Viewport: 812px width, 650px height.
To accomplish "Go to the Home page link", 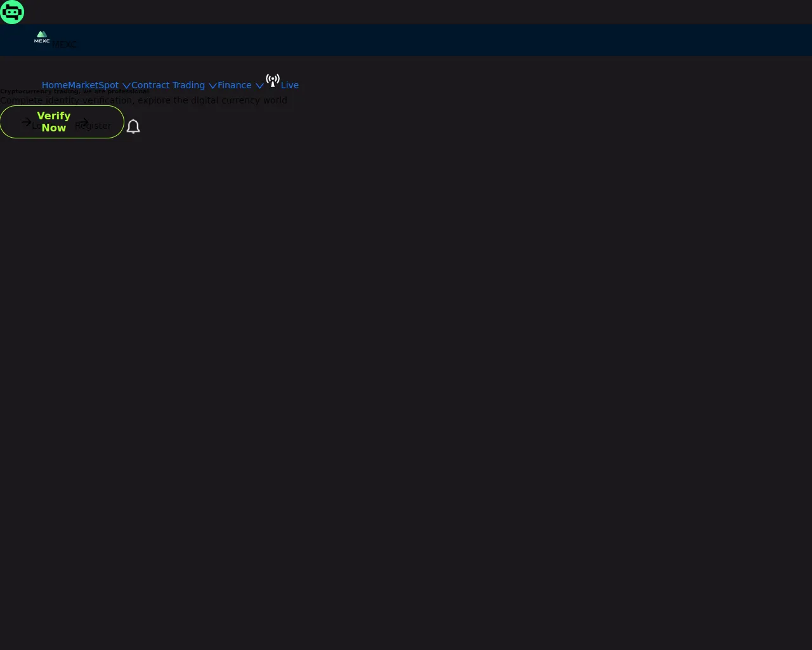I will [x=55, y=85].
